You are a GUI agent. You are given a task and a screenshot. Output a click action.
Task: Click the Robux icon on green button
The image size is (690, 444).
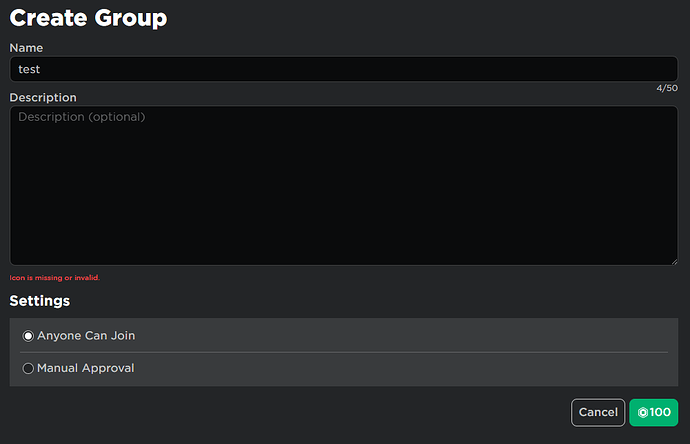(x=643, y=412)
